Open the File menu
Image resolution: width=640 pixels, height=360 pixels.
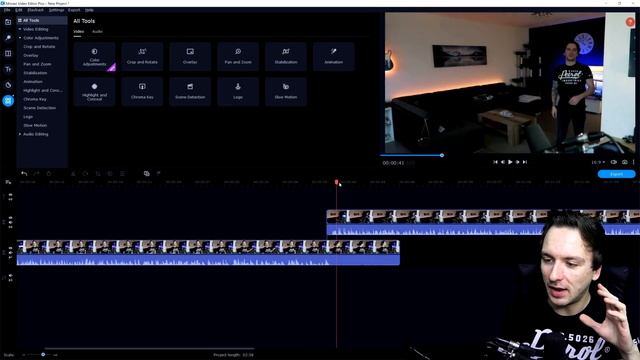[x=7, y=10]
